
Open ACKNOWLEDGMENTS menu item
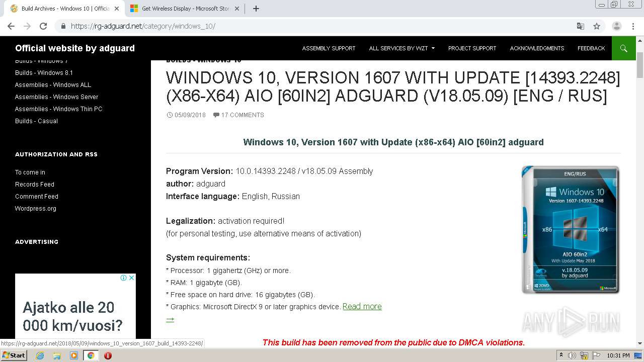click(537, 48)
